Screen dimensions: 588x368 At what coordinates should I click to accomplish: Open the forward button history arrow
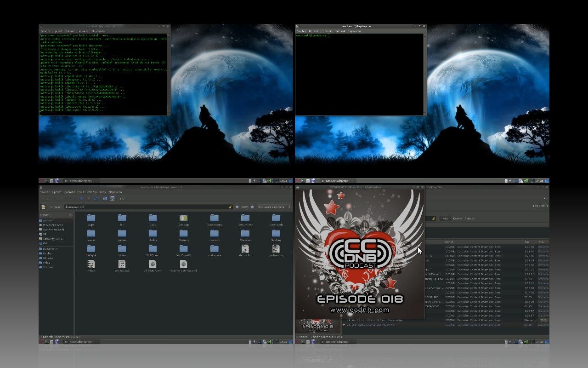click(75, 198)
